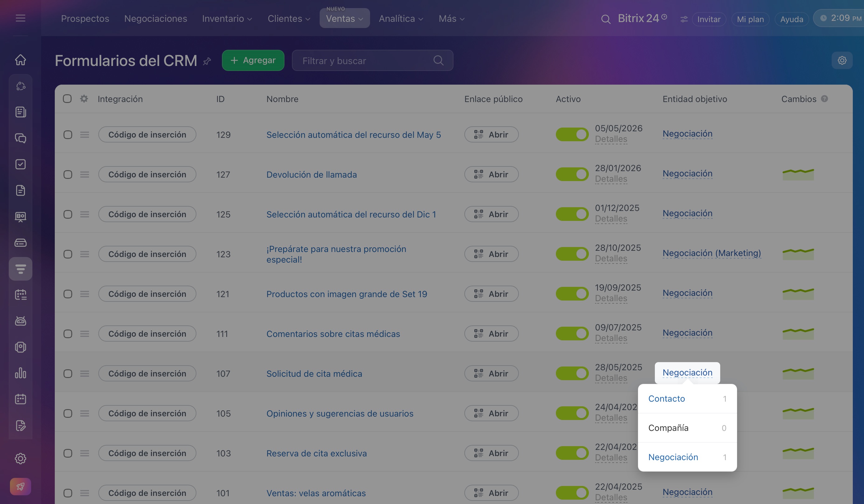
Task: Open column settings gear in table header
Action: 84,99
